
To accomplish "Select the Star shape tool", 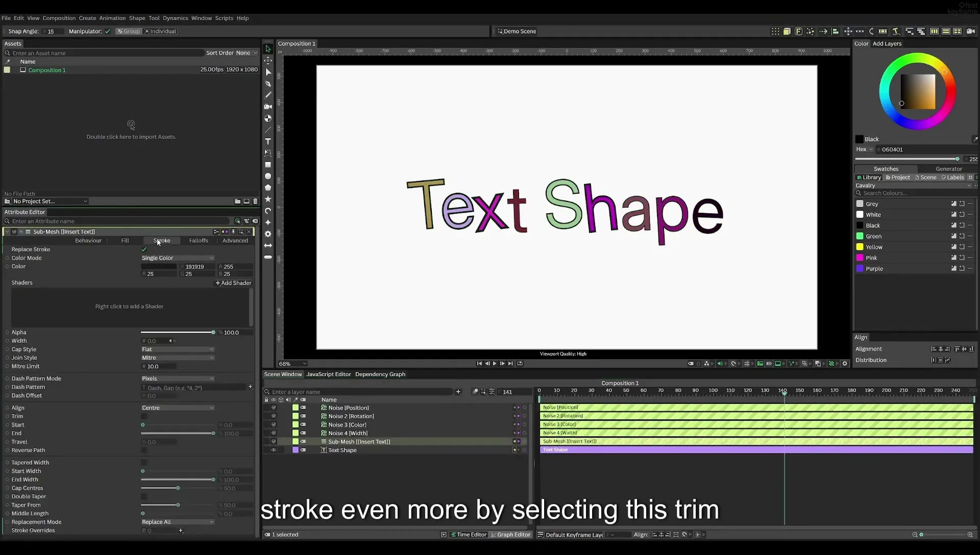I will coord(268,199).
